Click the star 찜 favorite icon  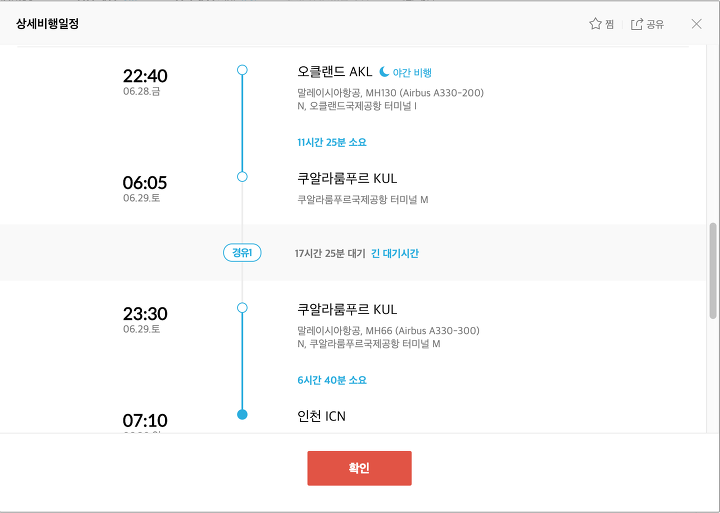pyautogui.click(x=595, y=24)
